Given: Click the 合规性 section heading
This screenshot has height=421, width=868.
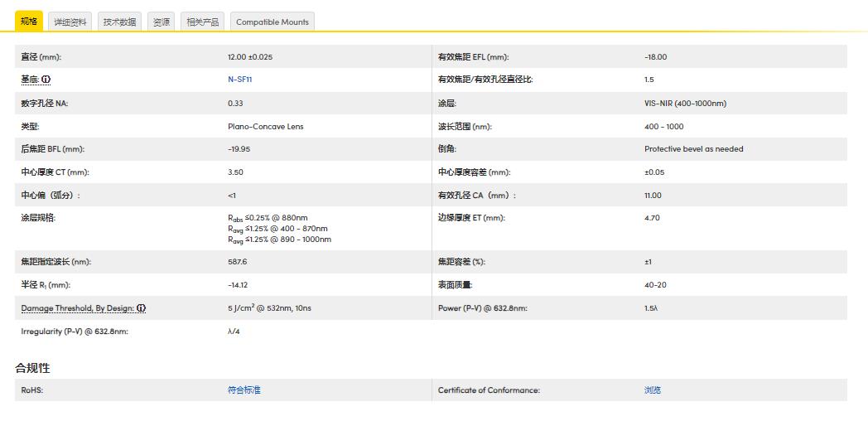Looking at the screenshot, I should point(32,368).
